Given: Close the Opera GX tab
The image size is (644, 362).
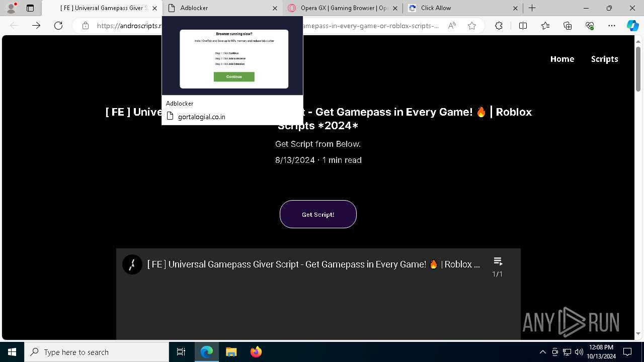Looking at the screenshot, I should pos(395,8).
